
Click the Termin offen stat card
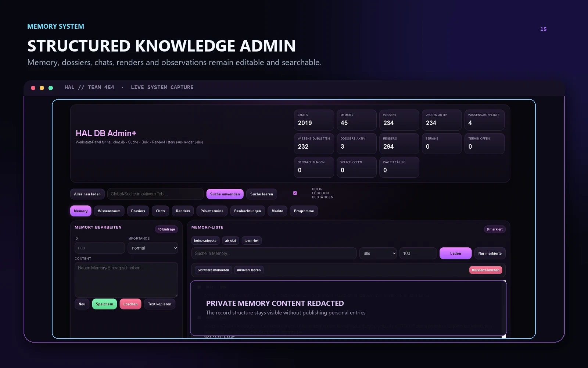pyautogui.click(x=484, y=144)
